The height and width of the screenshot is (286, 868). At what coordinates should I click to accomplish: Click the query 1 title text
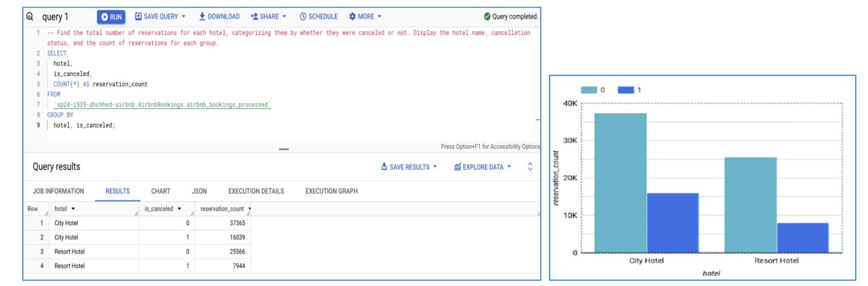point(55,17)
